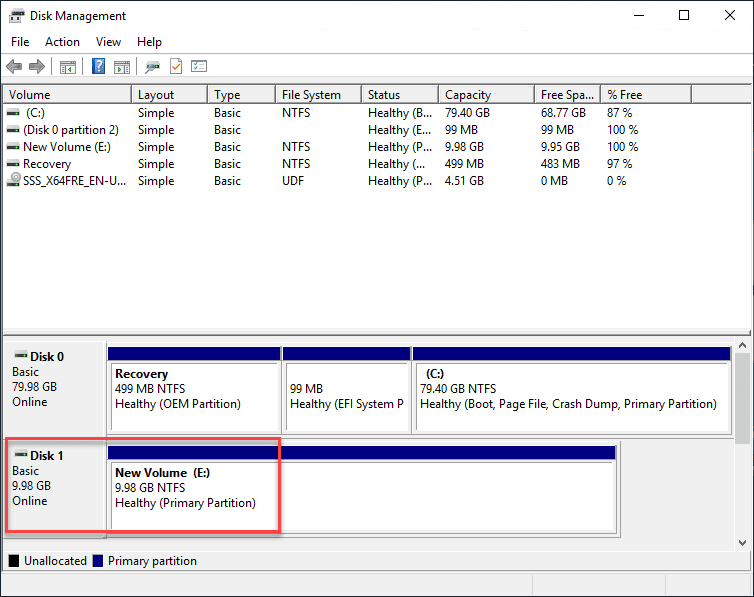The height and width of the screenshot is (597, 754).
Task: Click the 87 % free cell
Action: 619,113
